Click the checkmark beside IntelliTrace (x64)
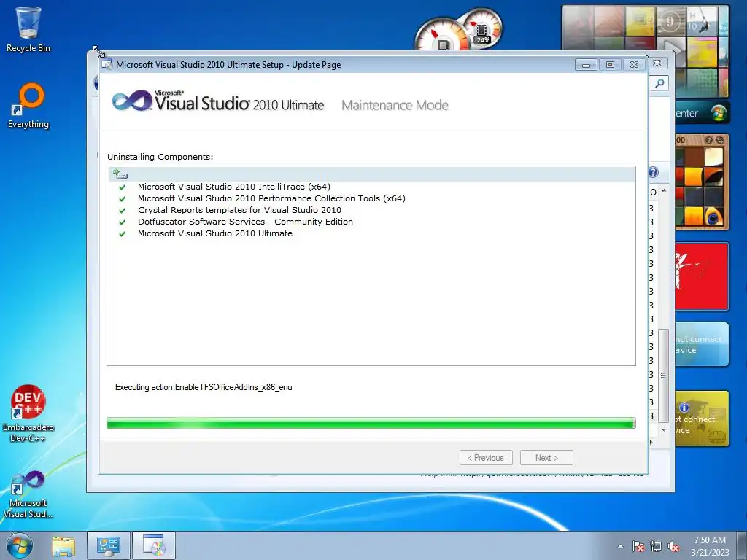This screenshot has height=560, width=747. (123, 187)
